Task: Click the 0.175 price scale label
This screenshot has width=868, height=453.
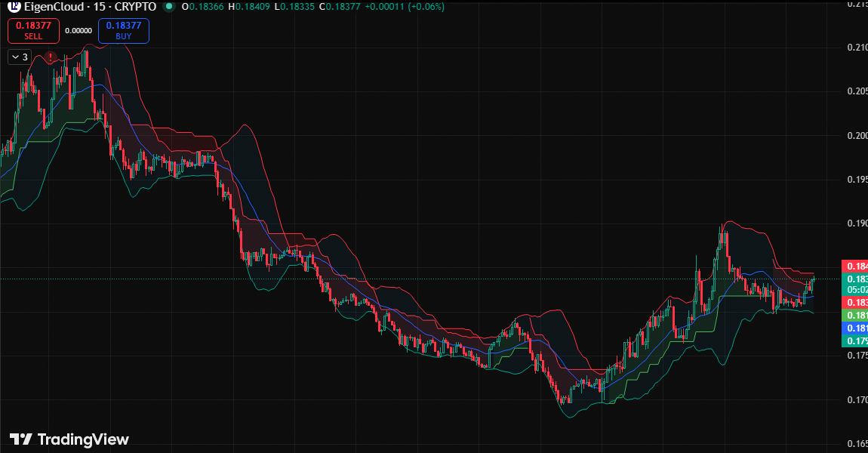Action: tap(857, 356)
